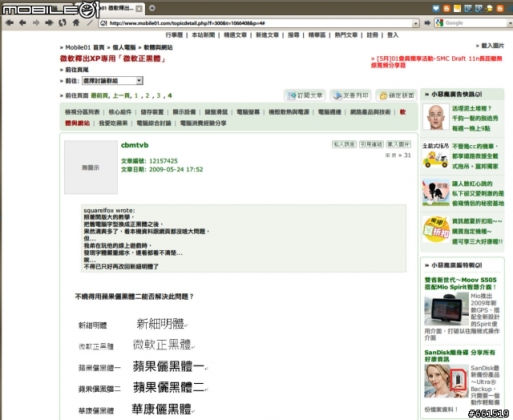
Task: Go to 上一頁 previous page link
Action: pyautogui.click(x=121, y=95)
